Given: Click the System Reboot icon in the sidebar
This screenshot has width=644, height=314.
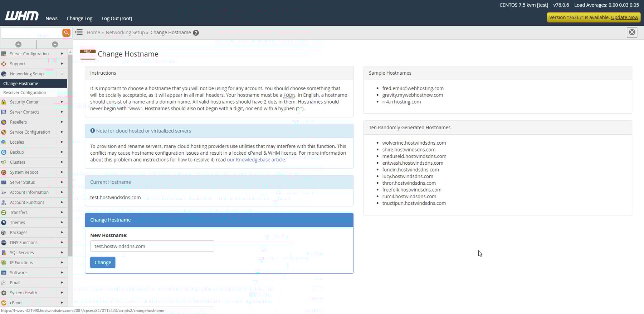Looking at the screenshot, I should coord(4,172).
